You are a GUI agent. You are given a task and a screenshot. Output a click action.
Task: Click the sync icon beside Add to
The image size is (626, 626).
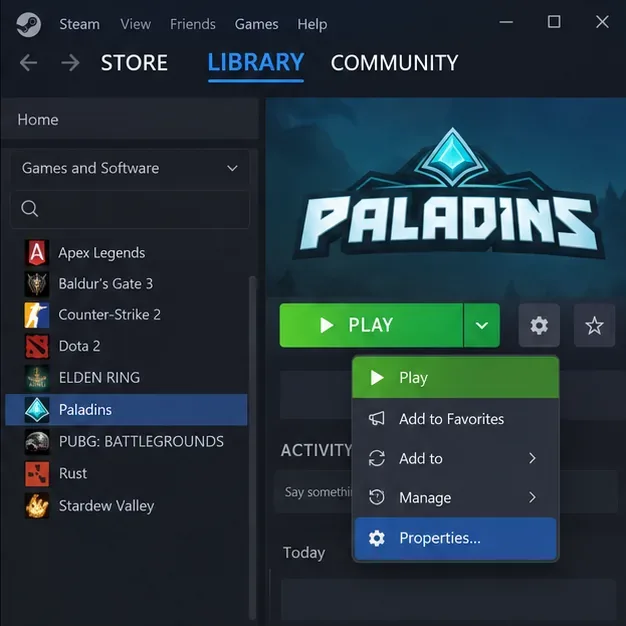pos(376,458)
